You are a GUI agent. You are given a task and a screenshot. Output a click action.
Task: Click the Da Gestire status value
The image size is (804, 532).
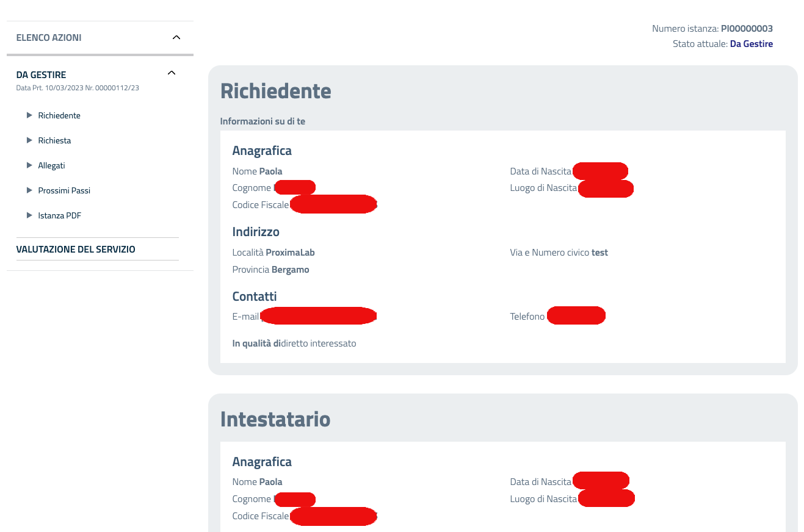pyautogui.click(x=751, y=44)
